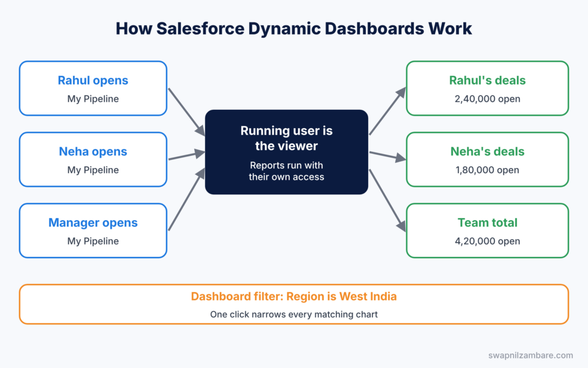588x368 pixels.
Task: Click 'My Pipeline' under Manager opens
Action: [93, 241]
